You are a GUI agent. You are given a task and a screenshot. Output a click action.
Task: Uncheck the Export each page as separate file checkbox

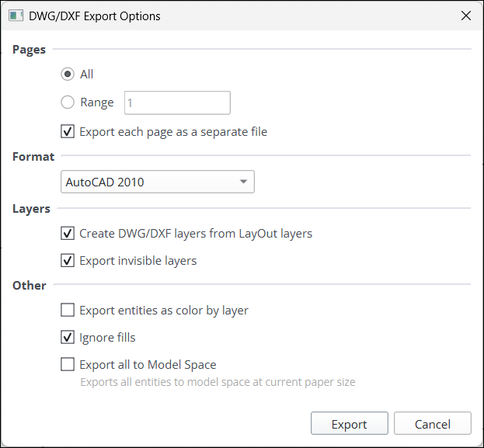[68, 132]
